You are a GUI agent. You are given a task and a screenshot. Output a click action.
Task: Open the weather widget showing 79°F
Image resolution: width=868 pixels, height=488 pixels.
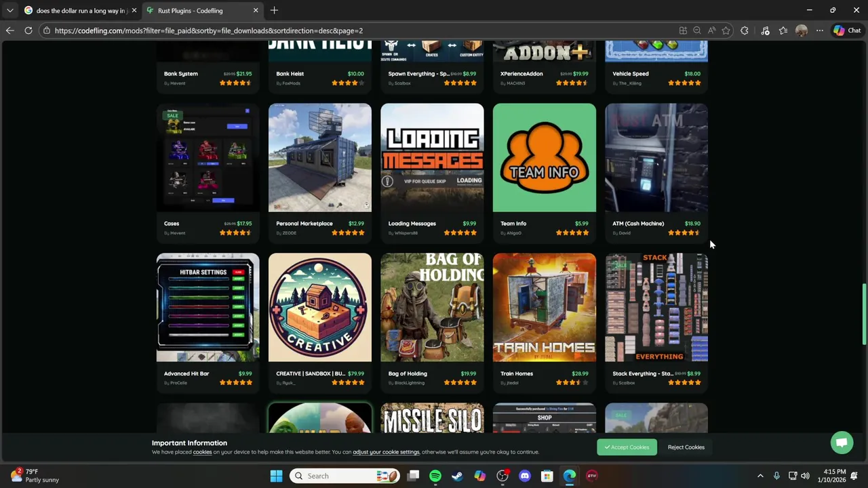point(35,476)
